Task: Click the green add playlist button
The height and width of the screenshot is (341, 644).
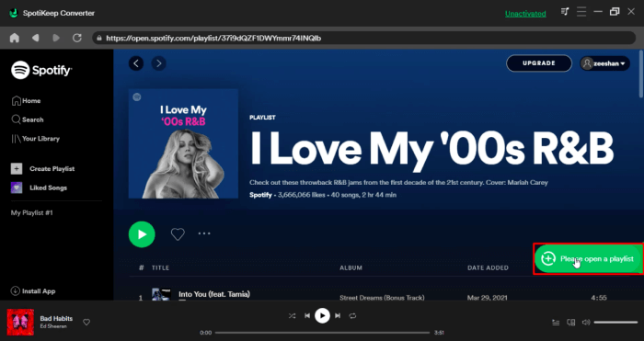Action: 588,259
